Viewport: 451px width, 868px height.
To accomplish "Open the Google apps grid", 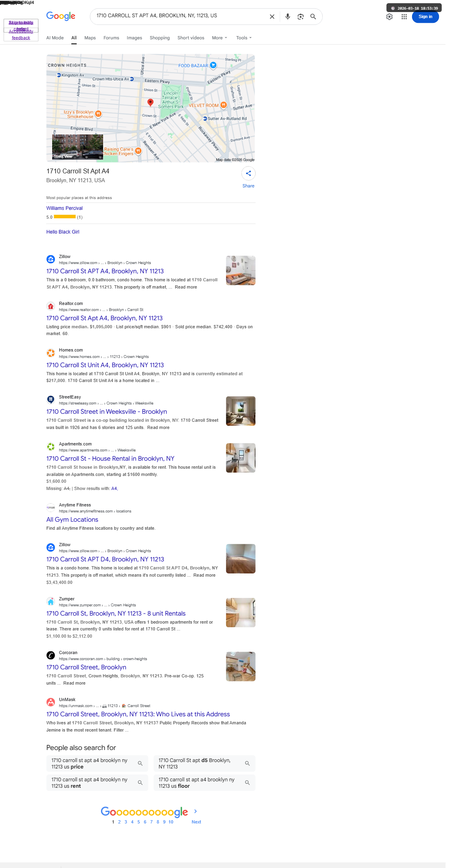I will (x=404, y=17).
